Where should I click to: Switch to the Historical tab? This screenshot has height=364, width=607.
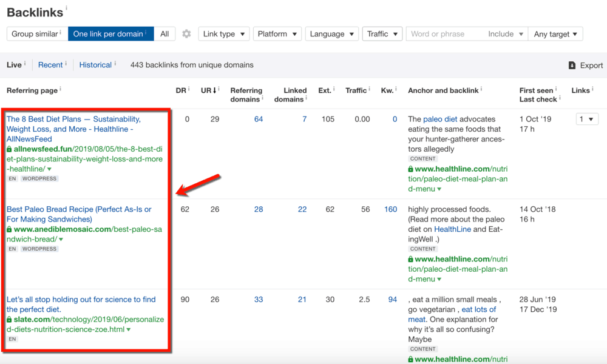click(x=96, y=64)
